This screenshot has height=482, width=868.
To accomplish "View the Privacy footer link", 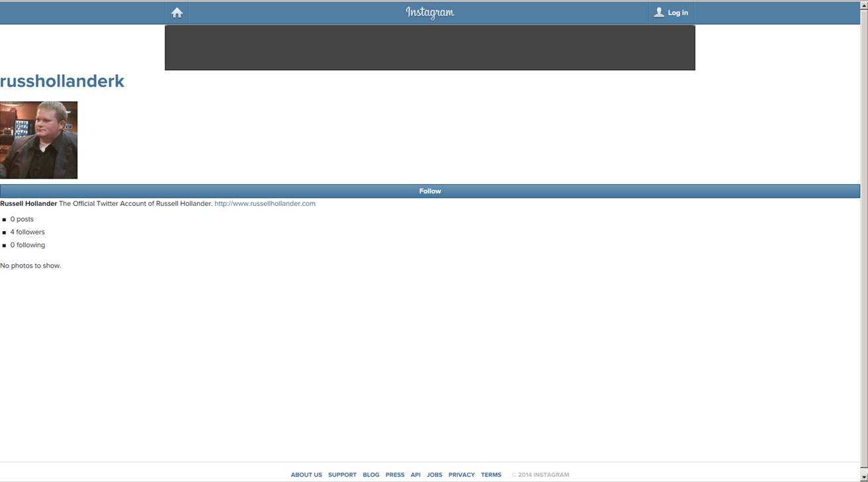I will click(461, 475).
